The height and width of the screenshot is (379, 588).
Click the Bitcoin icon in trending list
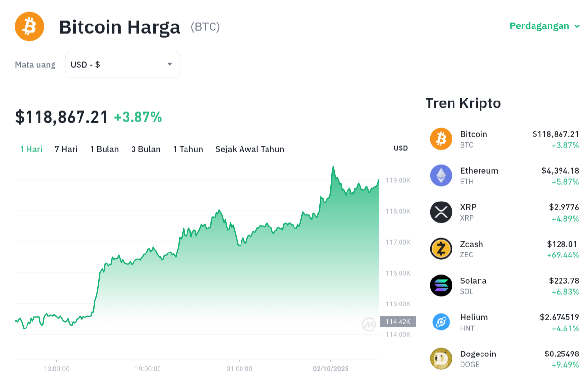click(x=441, y=139)
